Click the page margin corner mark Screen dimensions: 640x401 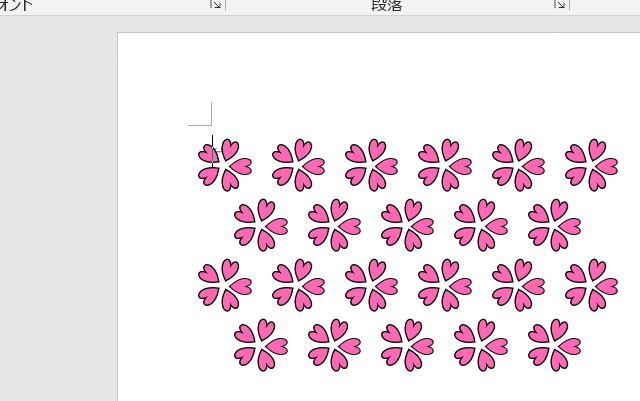pos(205,118)
